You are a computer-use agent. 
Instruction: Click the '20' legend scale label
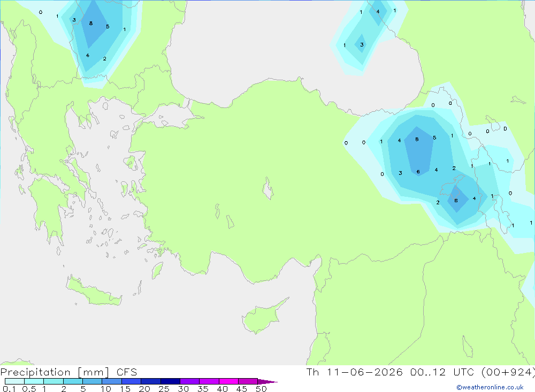click(144, 389)
